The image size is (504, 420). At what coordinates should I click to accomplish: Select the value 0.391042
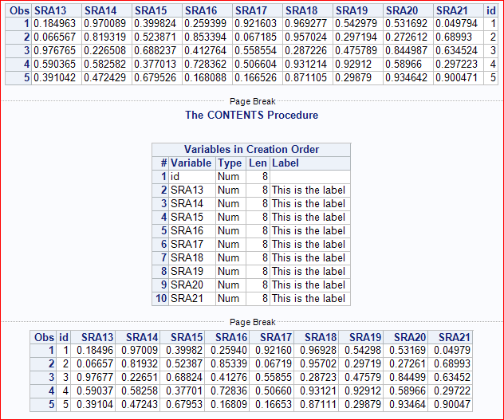tap(55, 78)
